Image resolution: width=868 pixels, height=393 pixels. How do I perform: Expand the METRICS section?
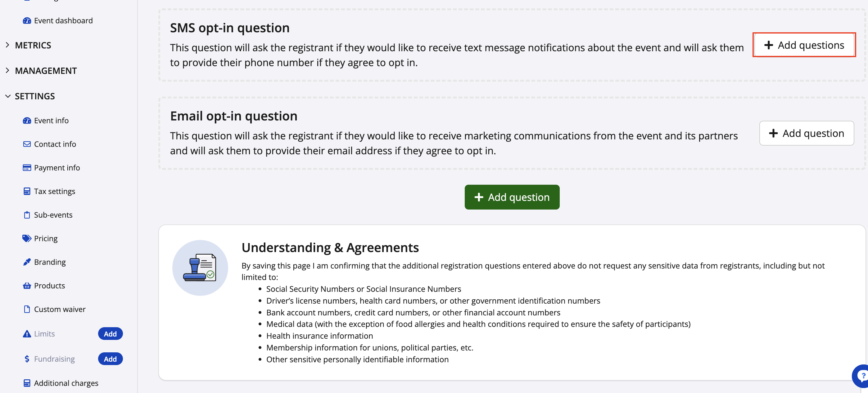[33, 45]
